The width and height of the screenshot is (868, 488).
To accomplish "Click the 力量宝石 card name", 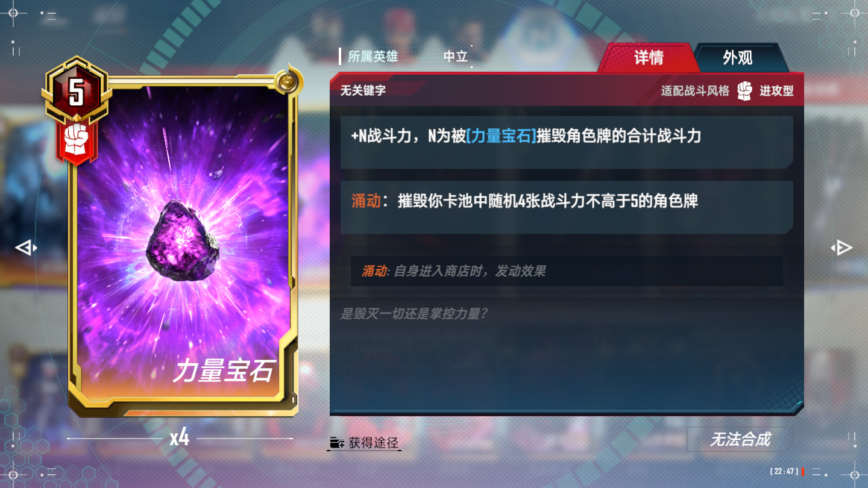I will pos(224,372).
